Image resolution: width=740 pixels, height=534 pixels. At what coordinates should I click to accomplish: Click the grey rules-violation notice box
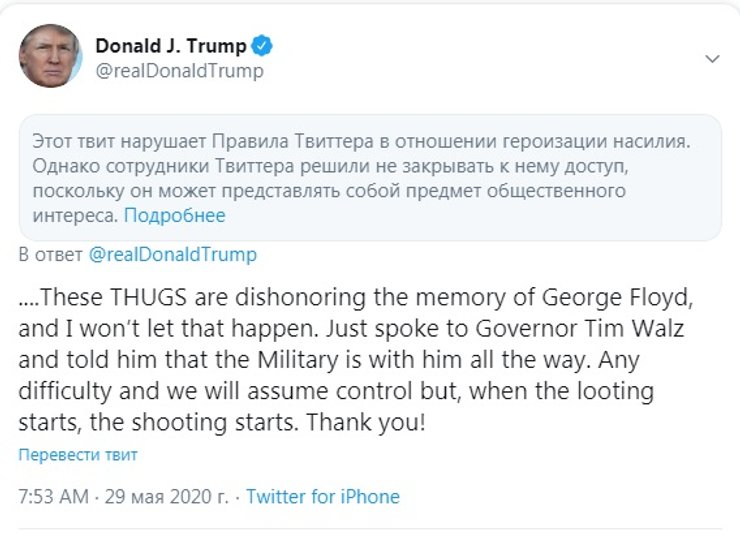tap(370, 176)
